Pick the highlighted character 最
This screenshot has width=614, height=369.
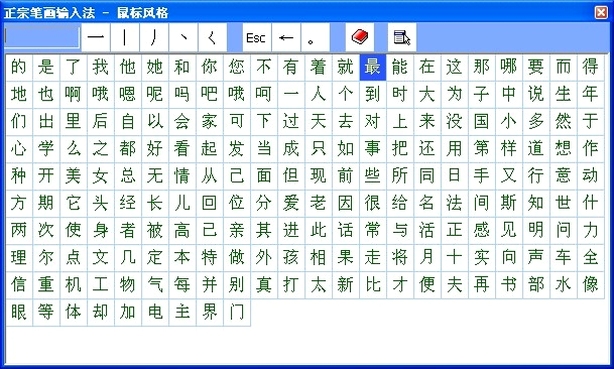tap(372, 67)
